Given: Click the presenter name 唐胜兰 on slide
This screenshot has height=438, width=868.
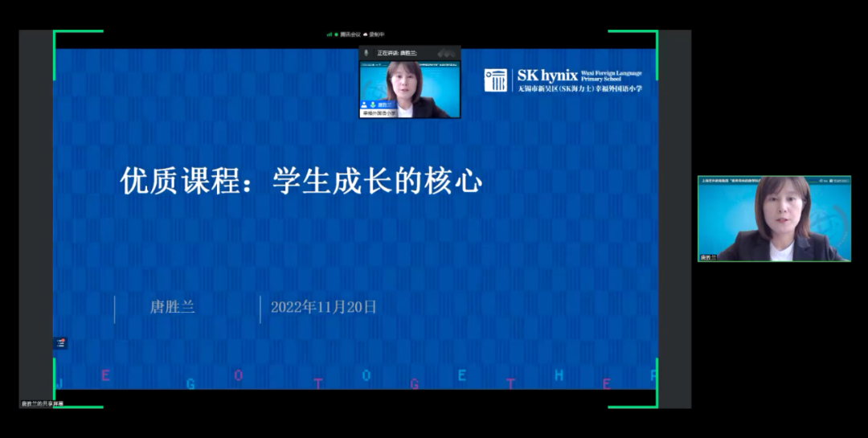Looking at the screenshot, I should [172, 307].
